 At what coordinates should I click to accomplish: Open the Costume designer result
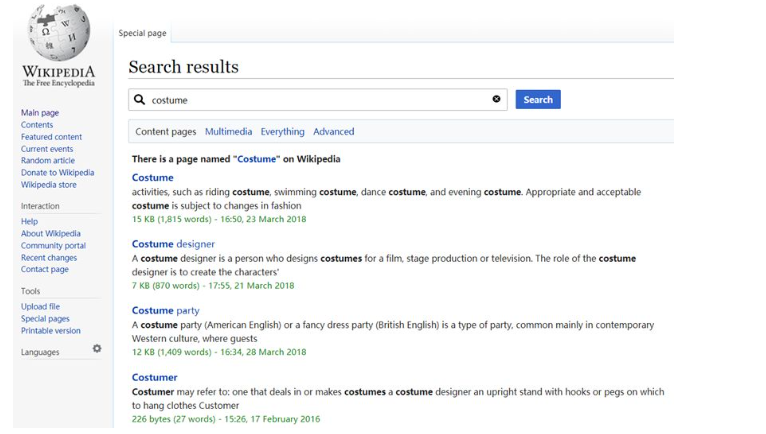[x=173, y=244]
